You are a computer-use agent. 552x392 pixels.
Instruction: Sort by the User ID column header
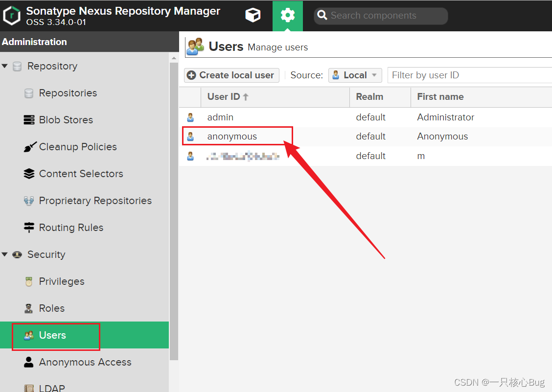point(275,97)
